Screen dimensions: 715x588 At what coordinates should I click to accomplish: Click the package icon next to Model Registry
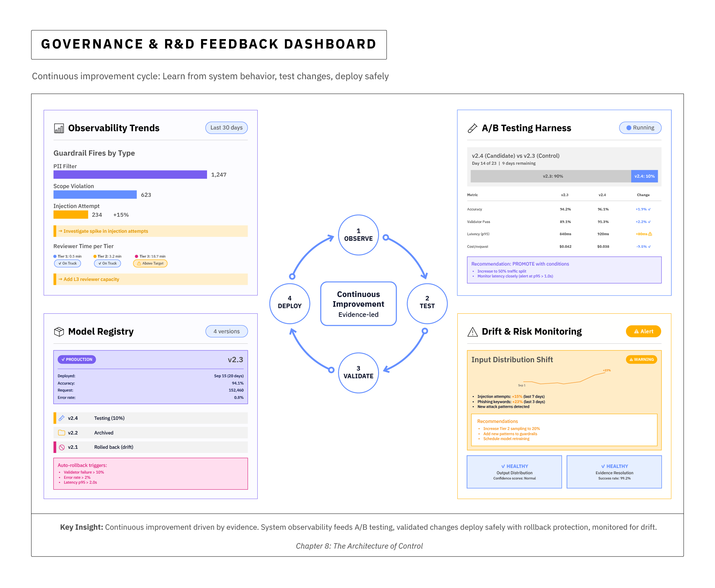tap(59, 332)
